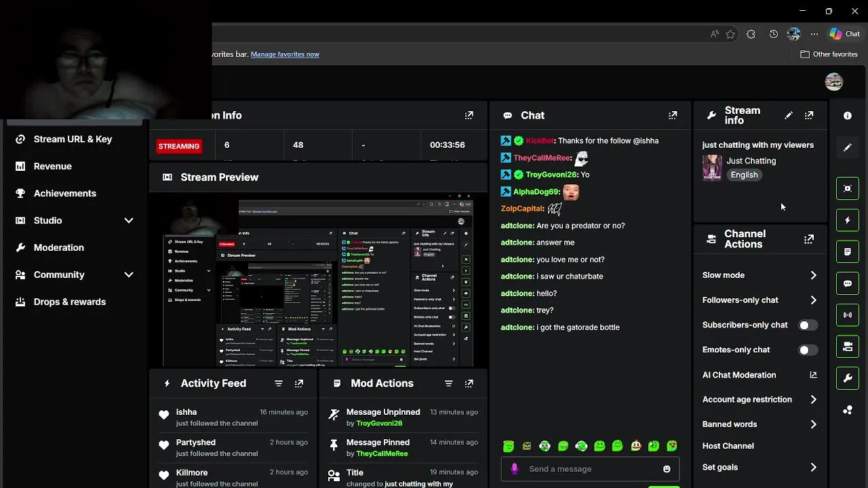The width and height of the screenshot is (868, 488).
Task: Open Slow mode options chevron
Action: click(813, 275)
